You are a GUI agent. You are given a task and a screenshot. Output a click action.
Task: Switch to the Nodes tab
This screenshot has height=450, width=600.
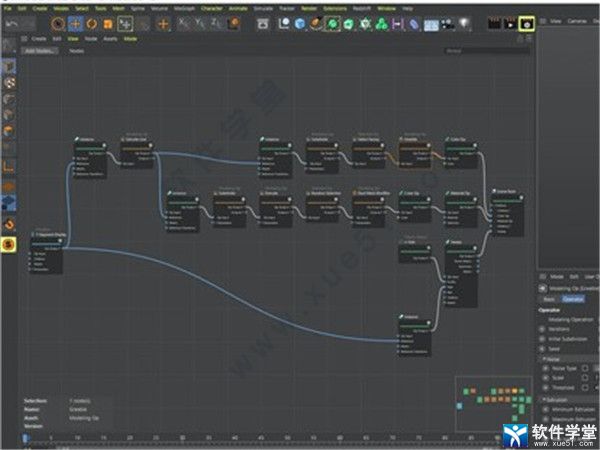(x=77, y=51)
